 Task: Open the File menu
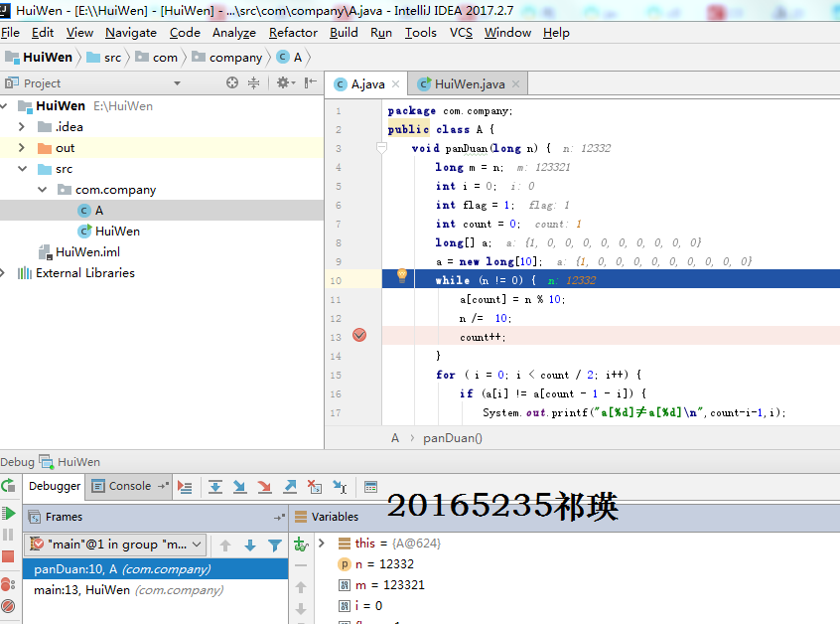tap(10, 33)
